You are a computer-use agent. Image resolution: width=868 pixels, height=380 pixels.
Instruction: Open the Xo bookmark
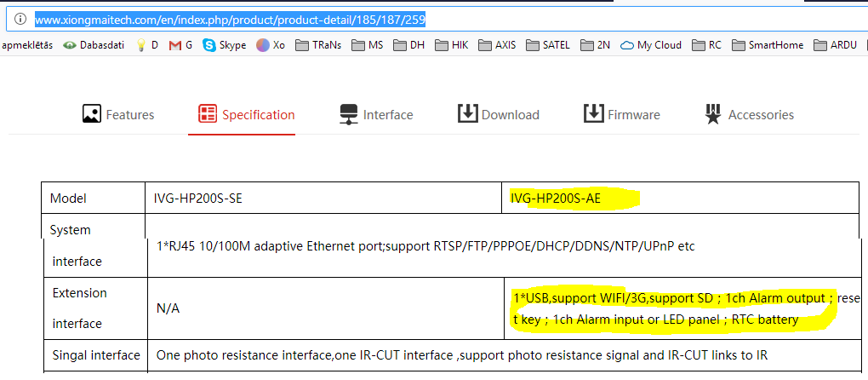tap(271, 45)
